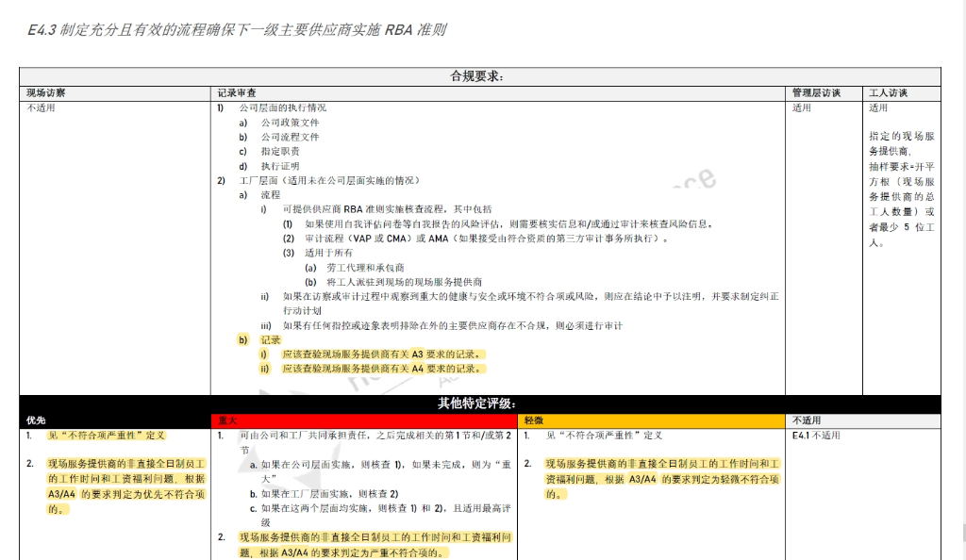Click the 公司政策文件 list item

(x=290, y=123)
